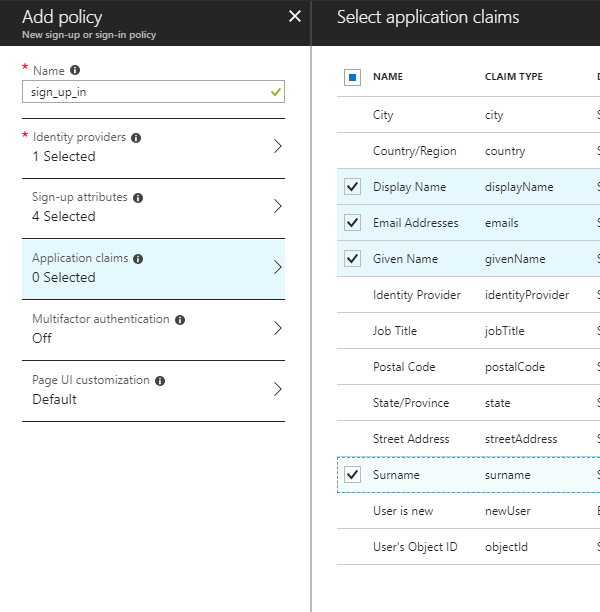Screen dimensions: 600x612
Task: Click info icon beside Identity providers
Action: 136,137
